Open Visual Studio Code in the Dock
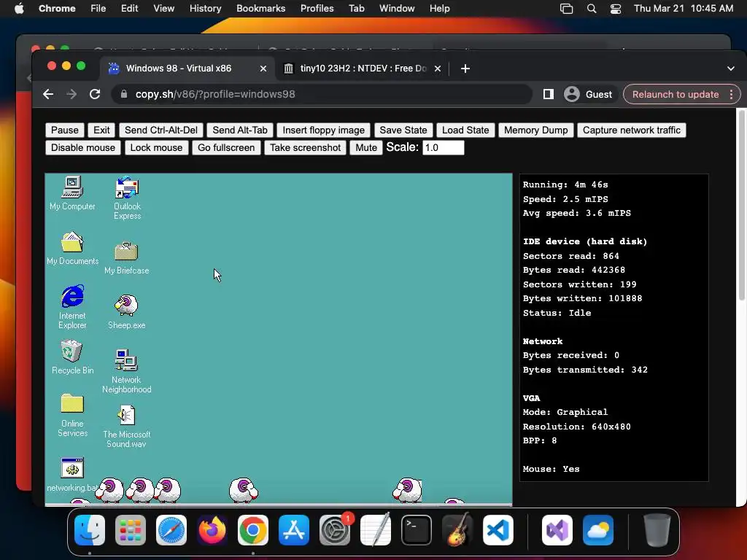Screen dimensions: 747x560 (498, 530)
